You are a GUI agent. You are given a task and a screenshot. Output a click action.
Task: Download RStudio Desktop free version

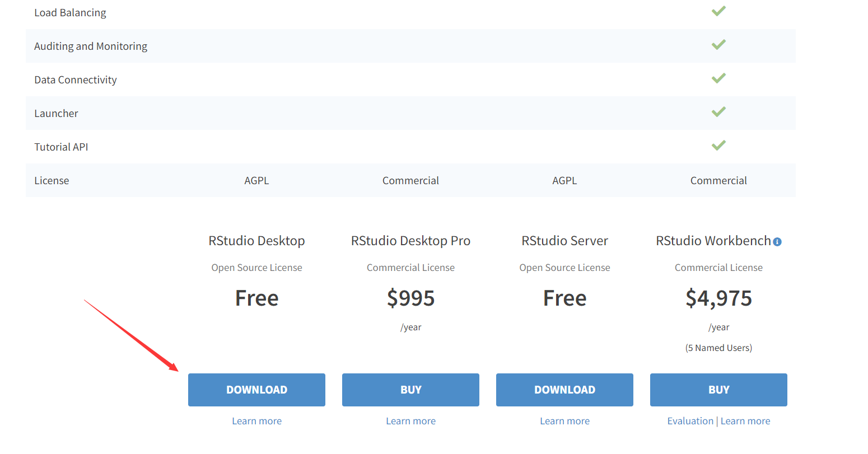[x=256, y=390]
